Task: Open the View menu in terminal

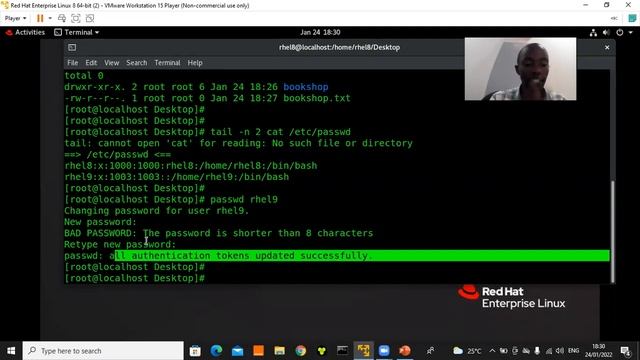Action: [x=111, y=63]
